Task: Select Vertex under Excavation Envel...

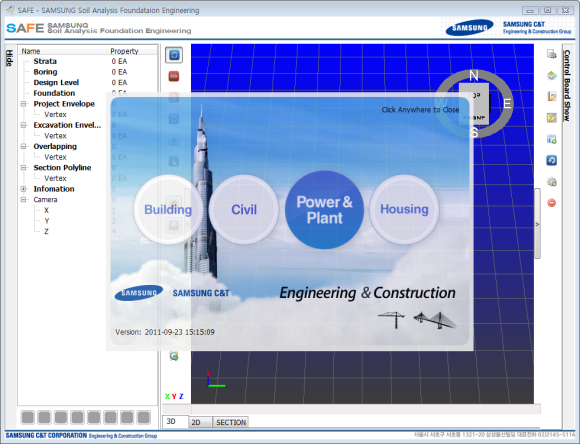Action: (x=55, y=136)
